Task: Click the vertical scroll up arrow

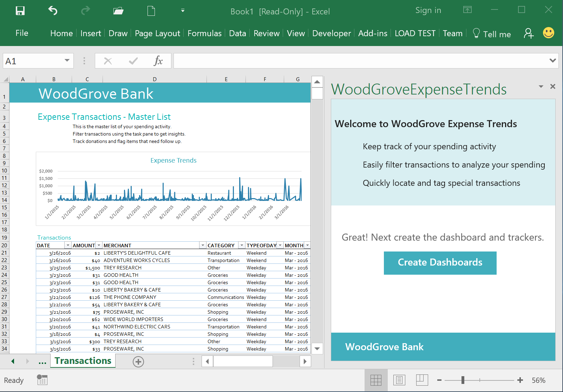Action: click(317, 82)
